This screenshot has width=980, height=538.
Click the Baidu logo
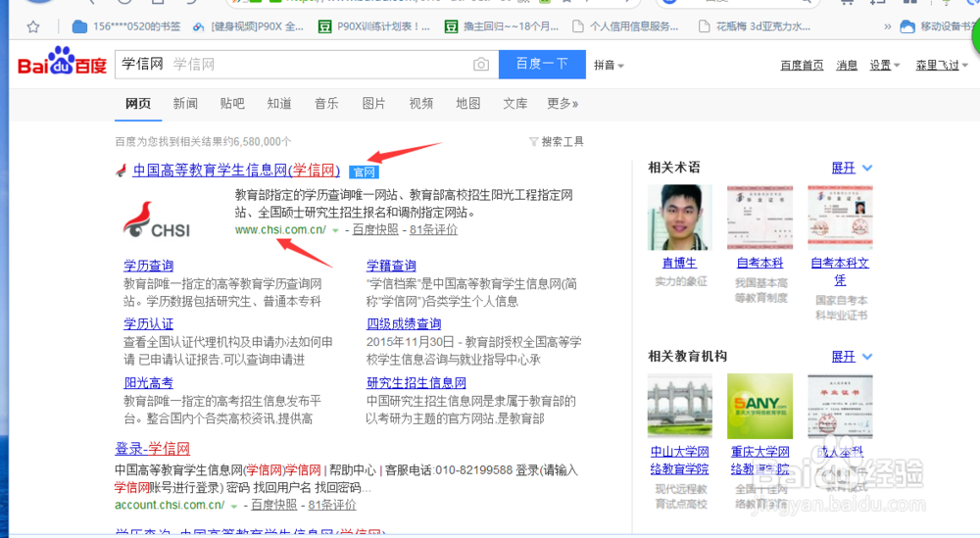tap(62, 62)
